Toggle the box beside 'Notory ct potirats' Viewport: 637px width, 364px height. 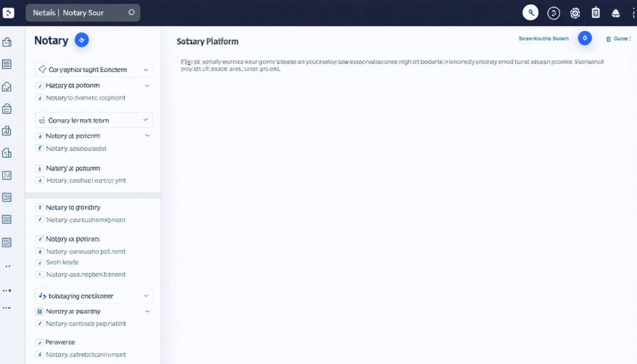click(x=39, y=239)
